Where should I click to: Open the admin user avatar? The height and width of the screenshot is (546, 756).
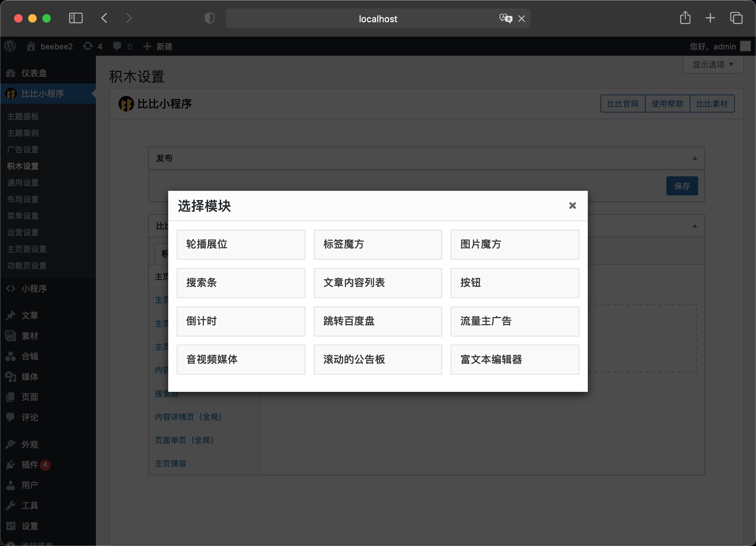[x=745, y=46]
